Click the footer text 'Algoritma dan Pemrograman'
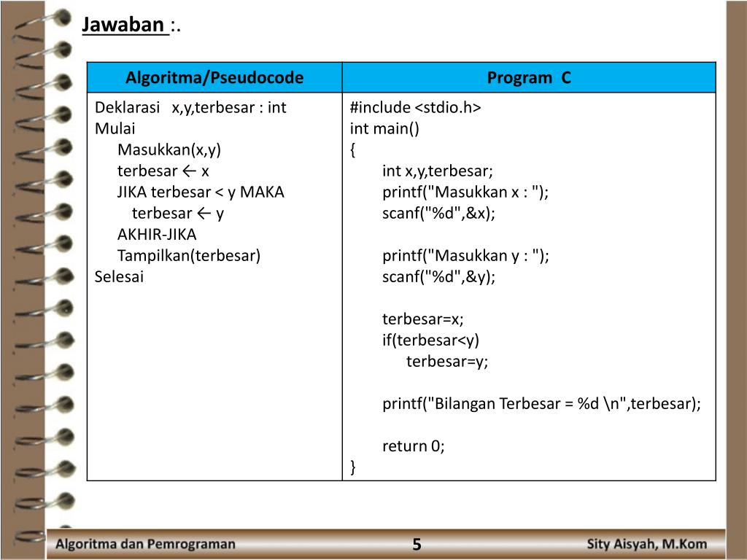The width and height of the screenshot is (747, 560). [145, 544]
